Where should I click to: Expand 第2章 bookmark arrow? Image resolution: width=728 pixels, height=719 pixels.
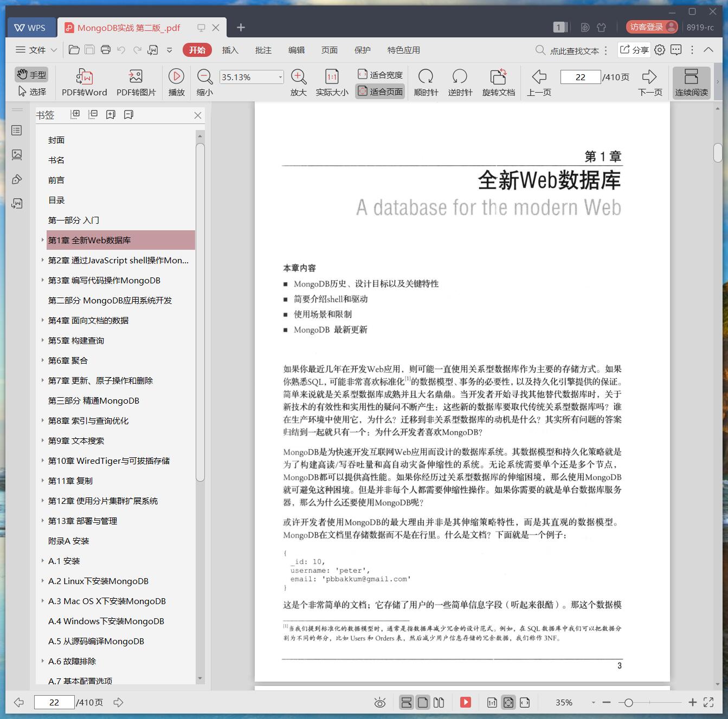42,260
